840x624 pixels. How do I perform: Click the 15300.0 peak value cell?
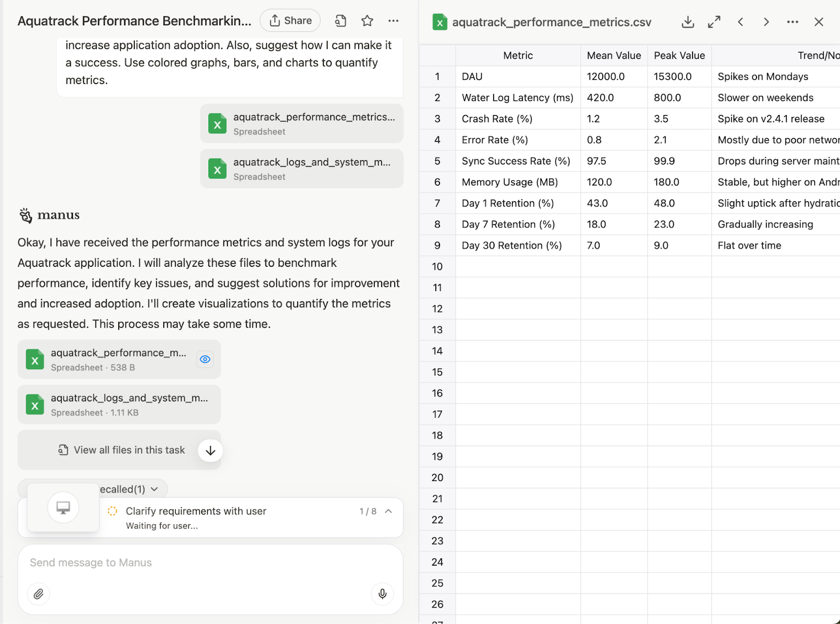point(679,77)
